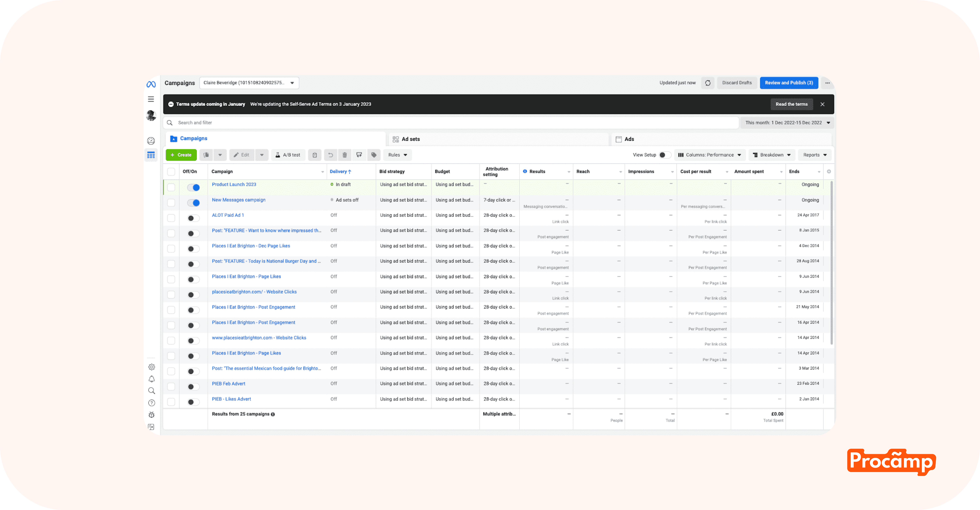Click the Search and filter field
This screenshot has width=980, height=510.
click(x=451, y=123)
